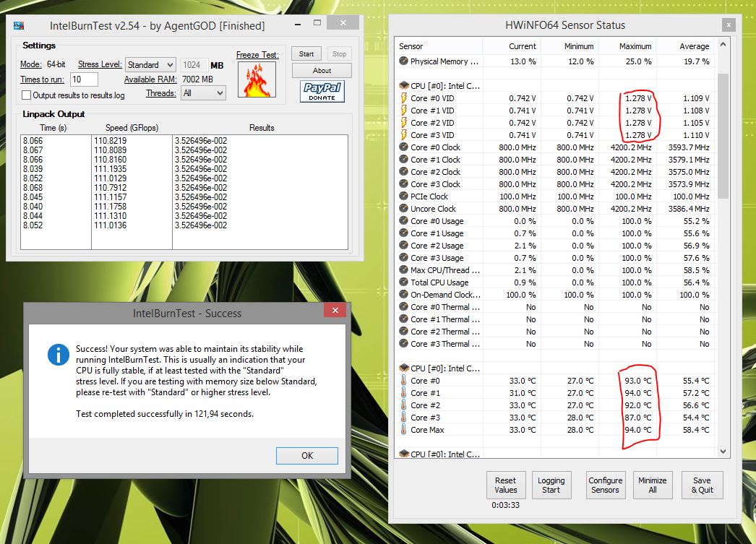Click the sensor list scrollbar thumb
Image resolution: width=756 pixels, height=544 pixels.
point(723,137)
